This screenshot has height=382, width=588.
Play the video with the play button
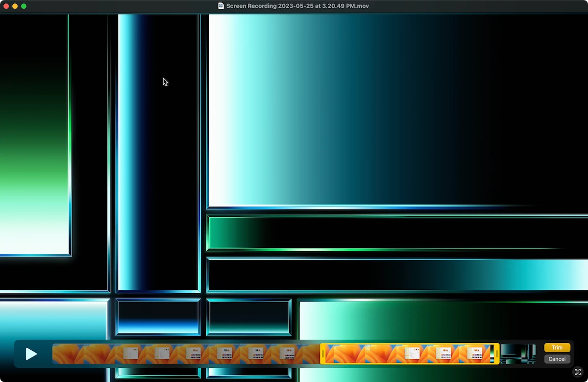point(31,354)
